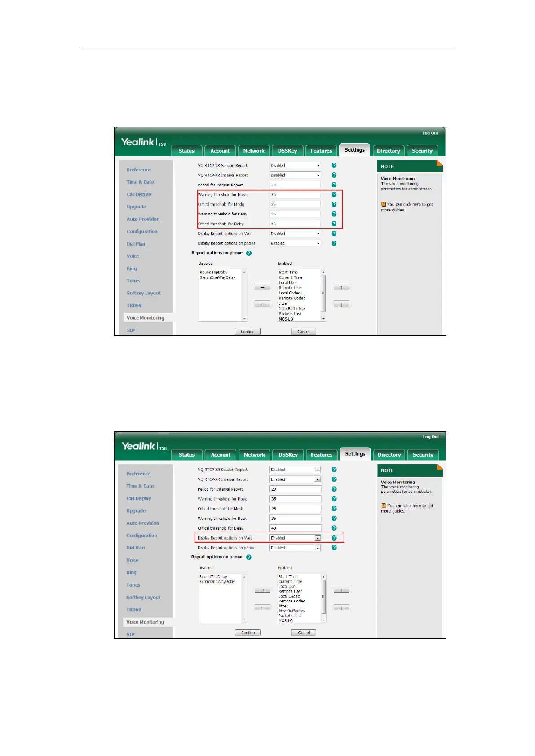Image resolution: width=535 pixels, height=756 pixels.
Task: Click Critical threshold for Delay field, upper screenshot
Action: [x=295, y=224]
